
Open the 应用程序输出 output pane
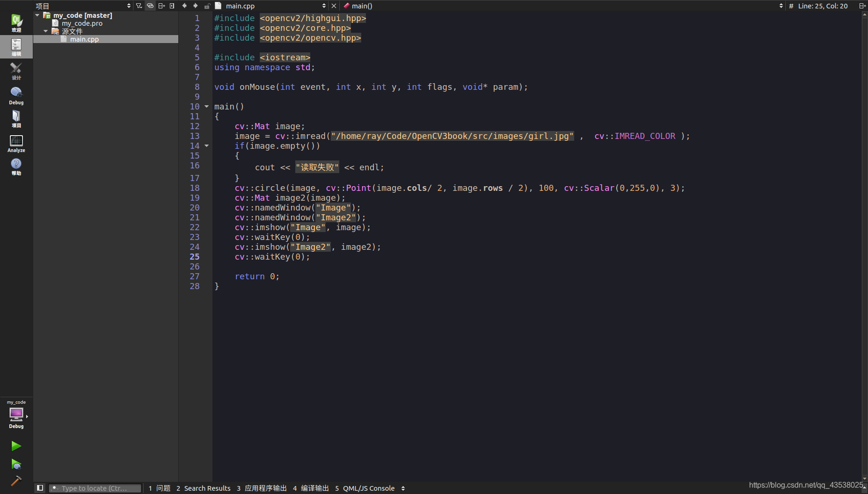(x=262, y=488)
